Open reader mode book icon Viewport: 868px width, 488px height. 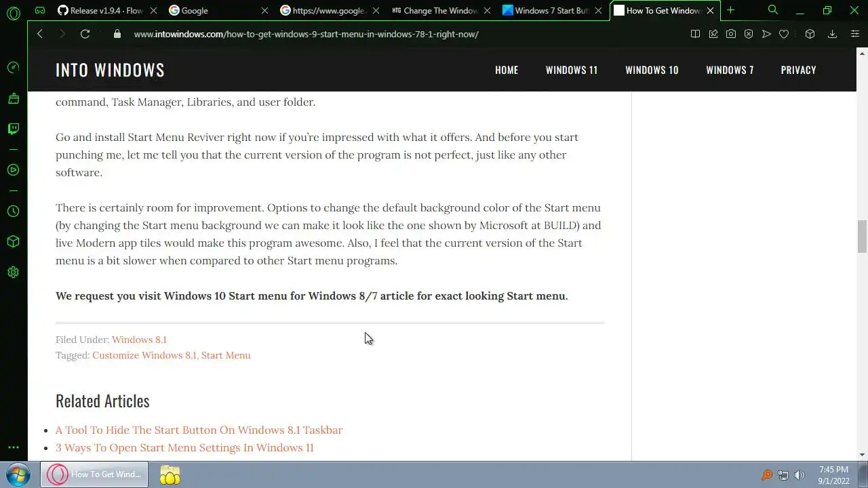695,34
